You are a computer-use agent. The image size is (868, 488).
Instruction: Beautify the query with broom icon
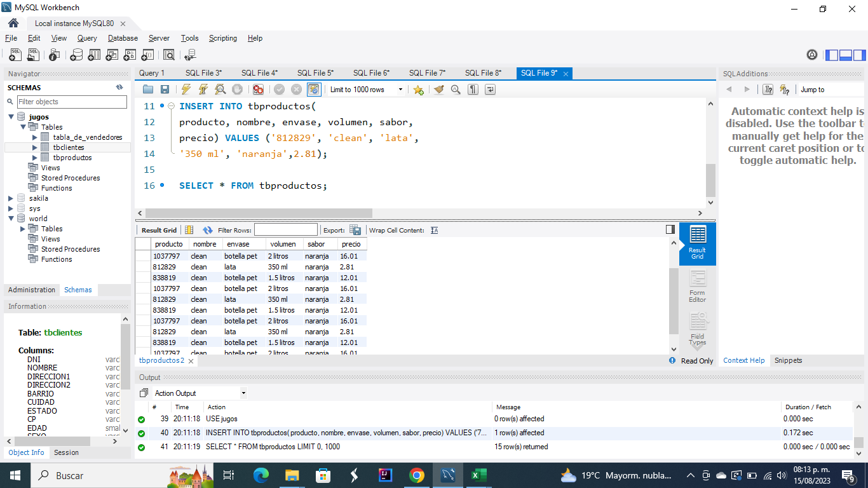[x=438, y=90]
